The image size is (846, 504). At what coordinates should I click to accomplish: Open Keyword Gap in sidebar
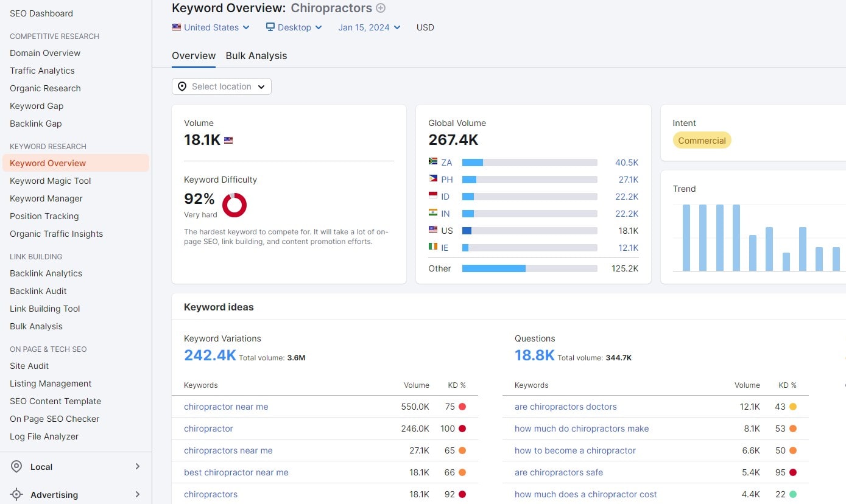37,106
